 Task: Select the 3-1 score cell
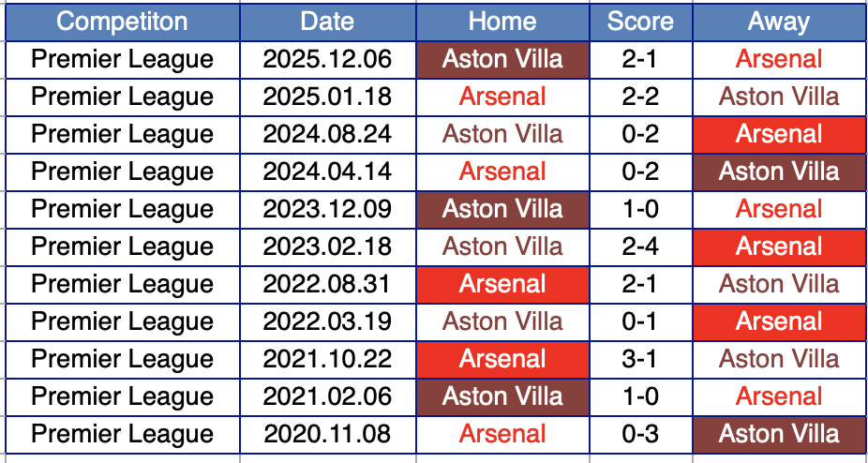coord(640,359)
